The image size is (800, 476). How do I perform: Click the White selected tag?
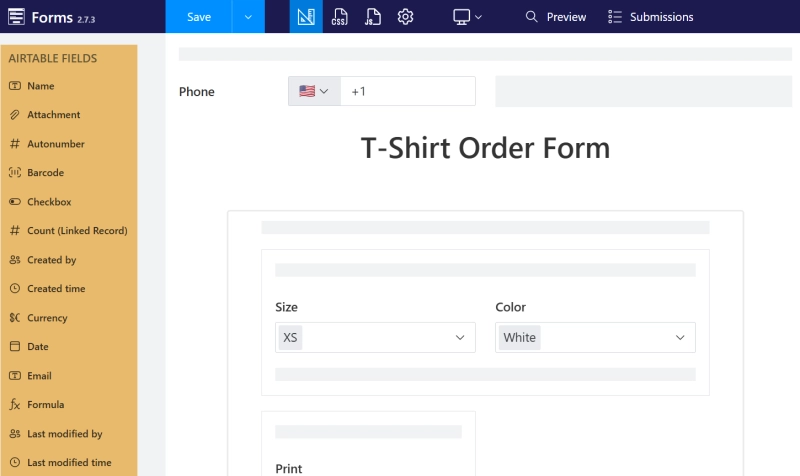click(x=519, y=337)
